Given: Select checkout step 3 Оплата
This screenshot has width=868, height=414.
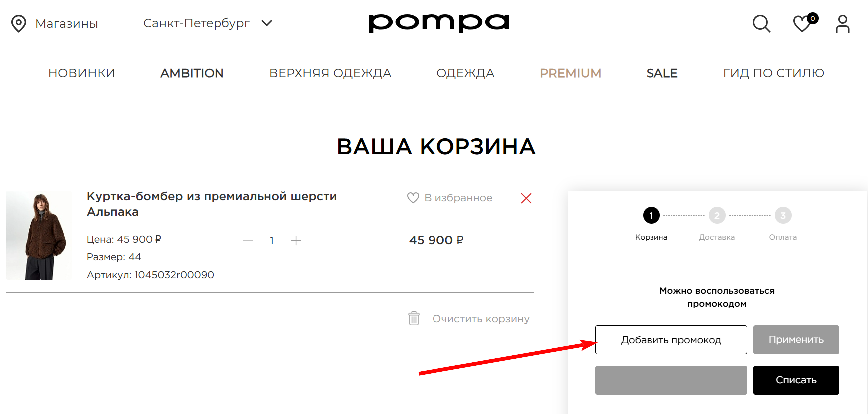Looking at the screenshot, I should coord(783,215).
